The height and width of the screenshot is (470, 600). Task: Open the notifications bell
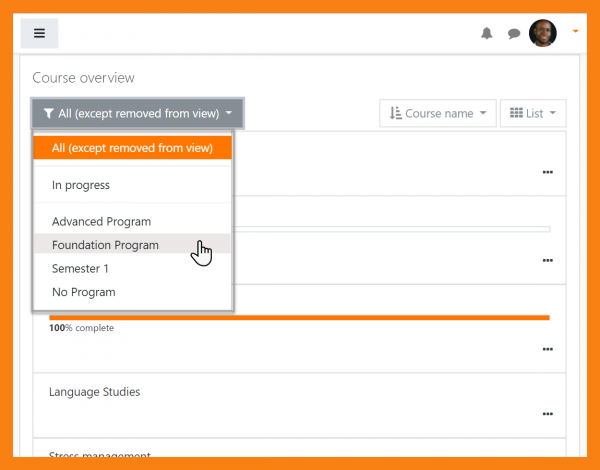coord(487,33)
